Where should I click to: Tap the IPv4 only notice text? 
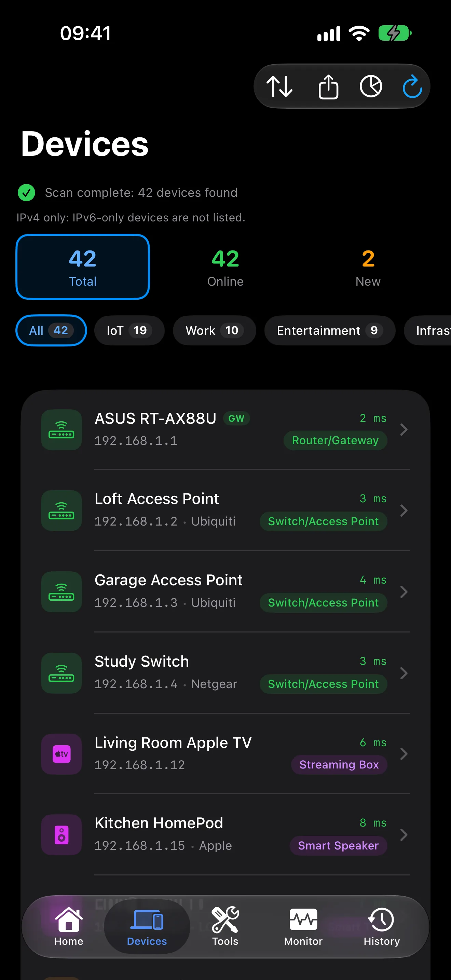[x=131, y=218]
